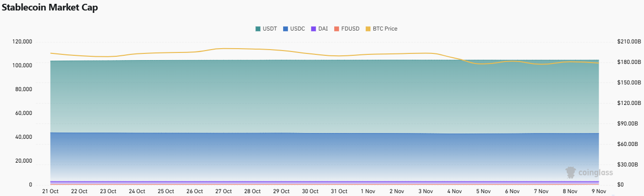Click the coinglass watermark logo icon
This screenshot has height=196, width=644.
[x=570, y=172]
